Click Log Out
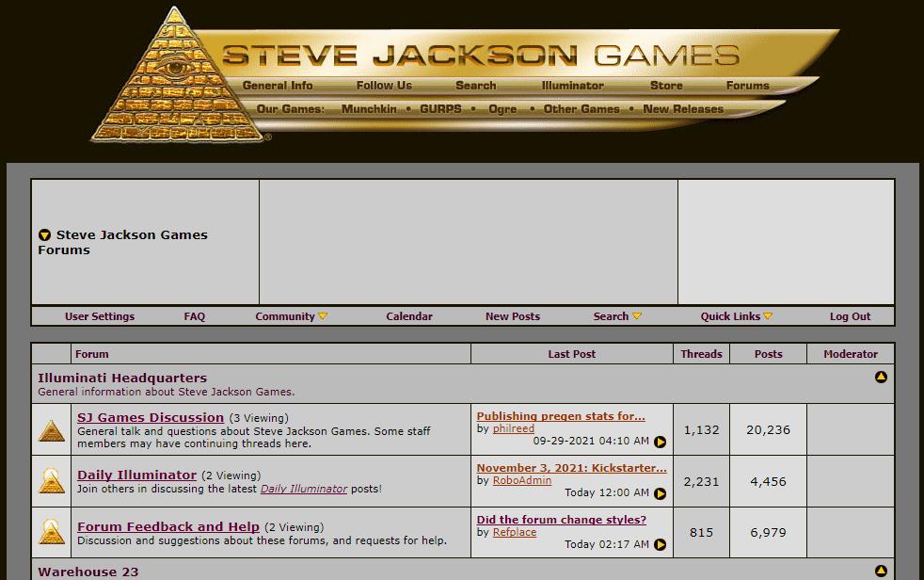 tap(850, 316)
